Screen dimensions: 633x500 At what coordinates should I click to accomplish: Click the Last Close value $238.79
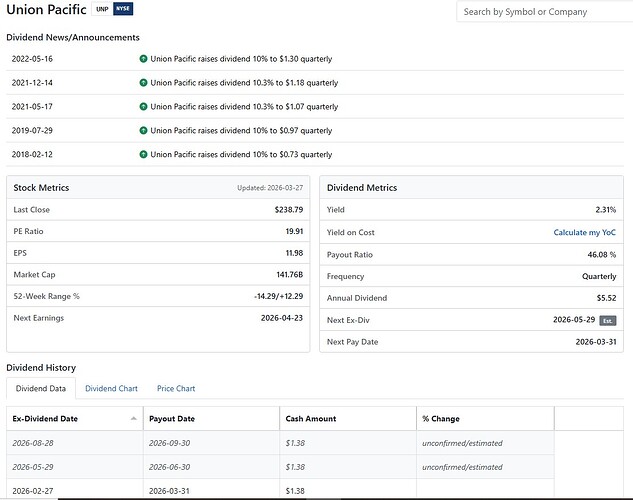click(x=289, y=210)
